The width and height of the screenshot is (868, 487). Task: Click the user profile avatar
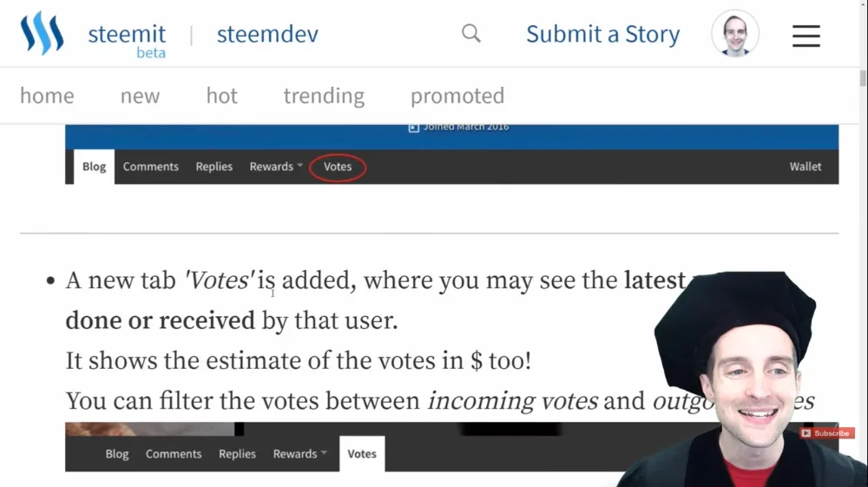pyautogui.click(x=735, y=35)
